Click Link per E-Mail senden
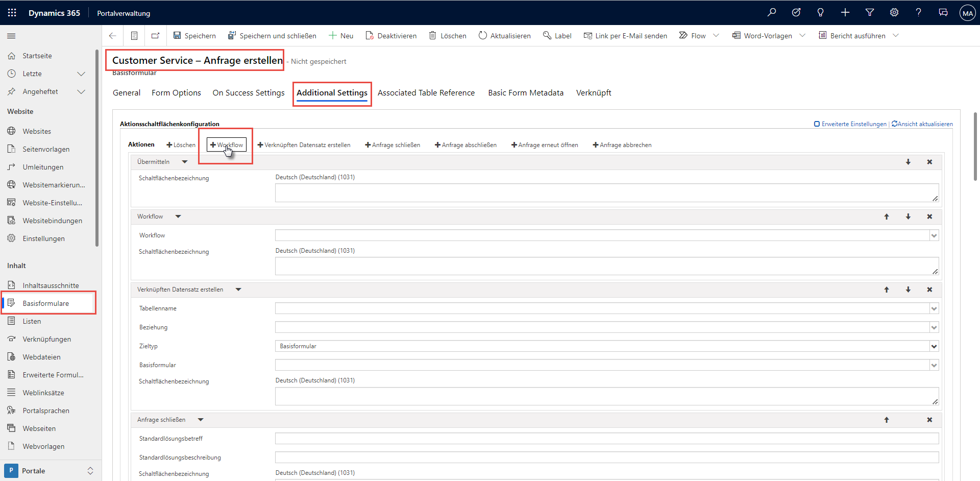Image resolution: width=980 pixels, height=481 pixels. point(625,36)
